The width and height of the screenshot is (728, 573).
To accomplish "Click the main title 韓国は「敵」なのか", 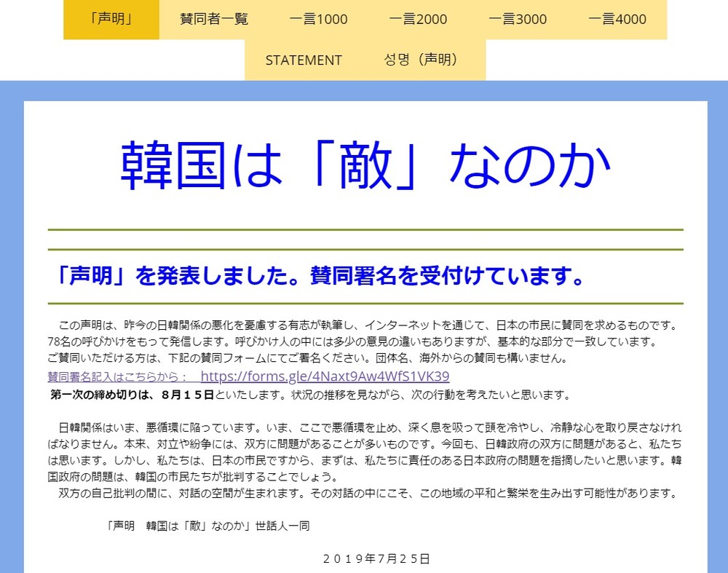I will [365, 166].
